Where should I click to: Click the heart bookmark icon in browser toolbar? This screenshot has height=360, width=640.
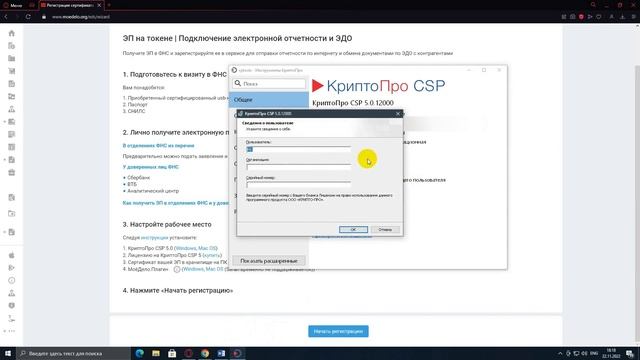click(x=599, y=17)
